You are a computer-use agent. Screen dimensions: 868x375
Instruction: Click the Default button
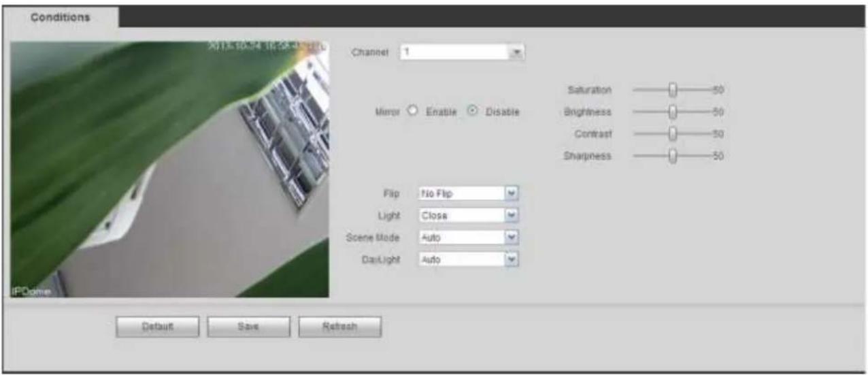157,327
